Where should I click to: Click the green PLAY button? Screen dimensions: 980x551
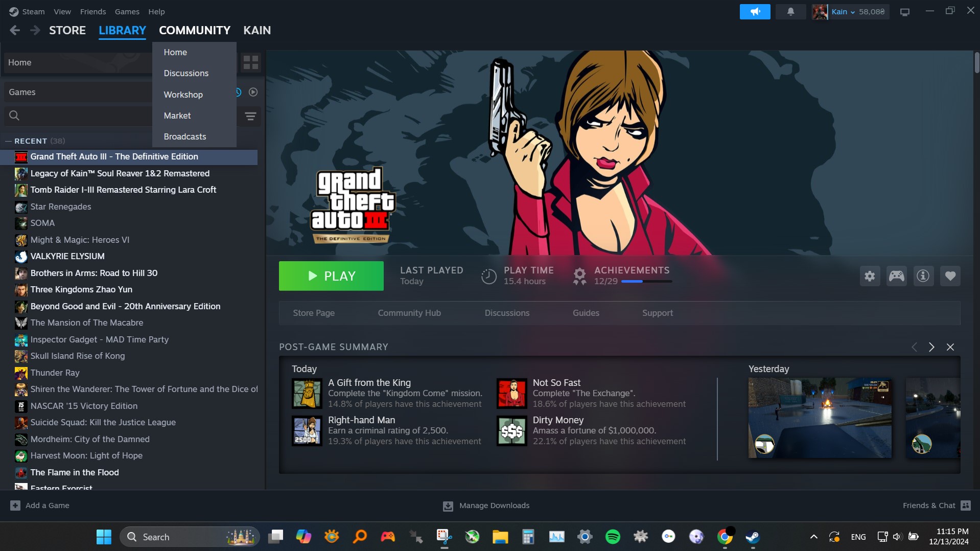click(x=331, y=276)
